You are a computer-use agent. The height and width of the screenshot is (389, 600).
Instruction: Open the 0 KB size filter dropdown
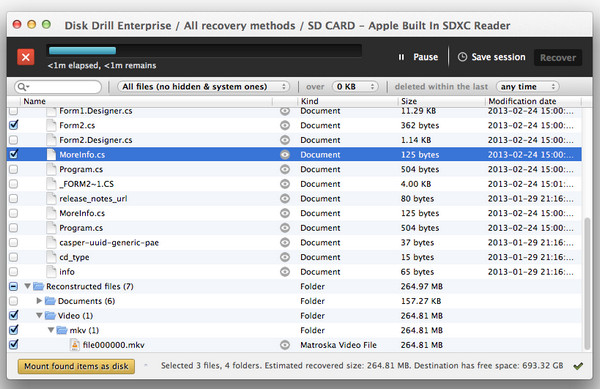355,87
